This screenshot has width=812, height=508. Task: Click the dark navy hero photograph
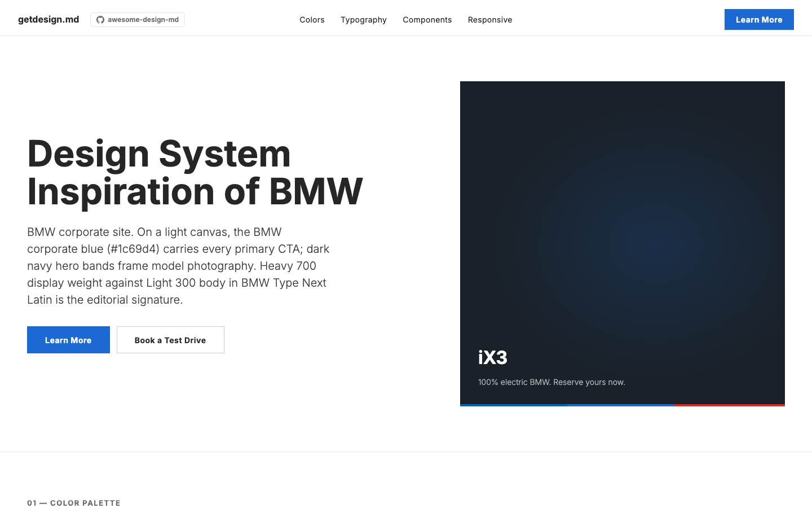tap(623, 226)
